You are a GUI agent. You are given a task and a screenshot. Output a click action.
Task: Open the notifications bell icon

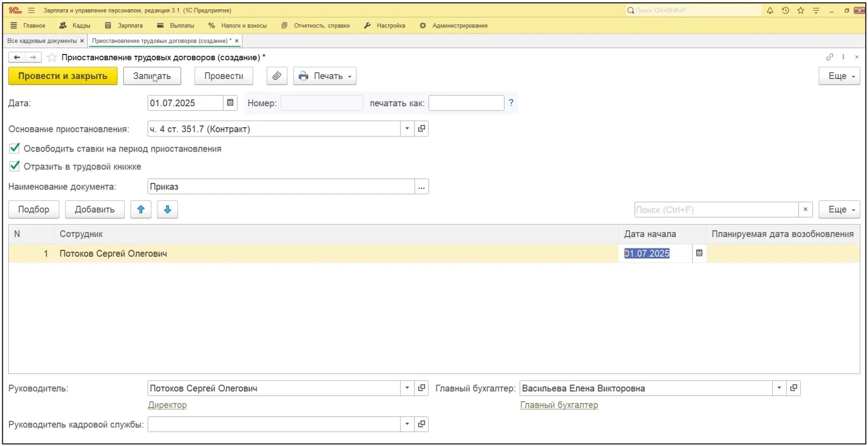tap(770, 10)
